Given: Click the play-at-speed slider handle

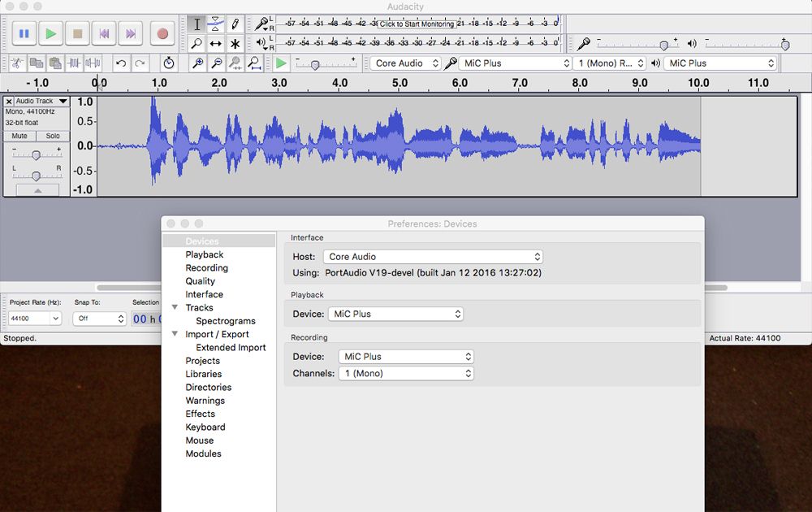Looking at the screenshot, I should point(314,65).
